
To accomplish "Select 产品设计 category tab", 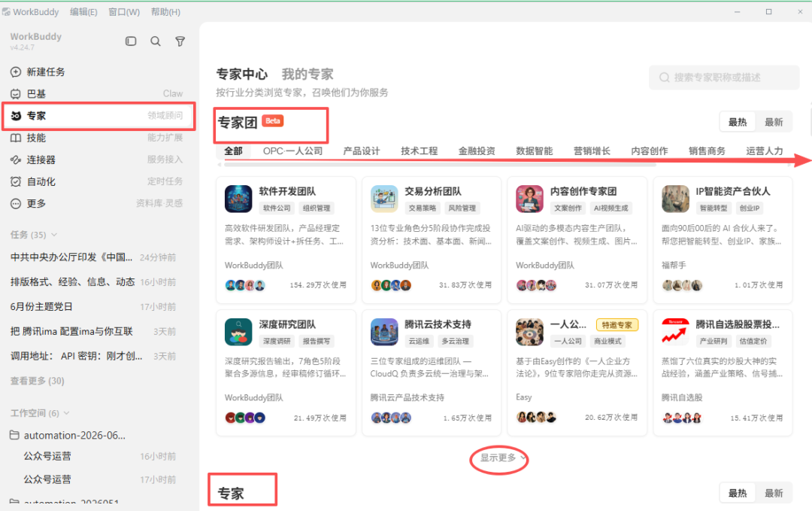I will 362,151.
